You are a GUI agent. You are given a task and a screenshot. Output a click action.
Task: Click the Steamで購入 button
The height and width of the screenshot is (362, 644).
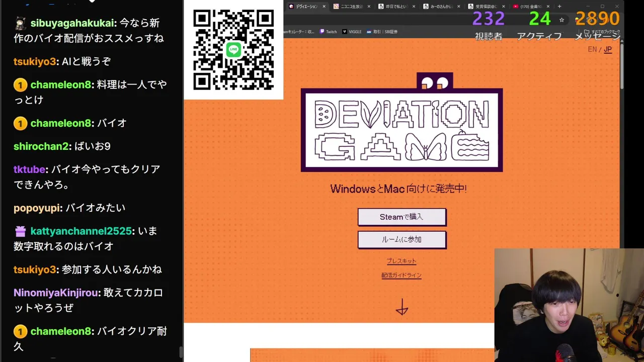[x=401, y=217]
